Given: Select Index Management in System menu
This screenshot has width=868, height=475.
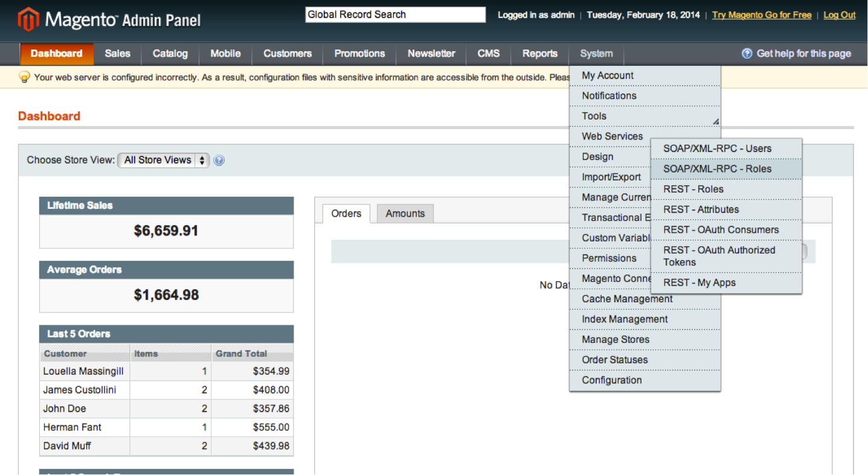Looking at the screenshot, I should coord(645,319).
